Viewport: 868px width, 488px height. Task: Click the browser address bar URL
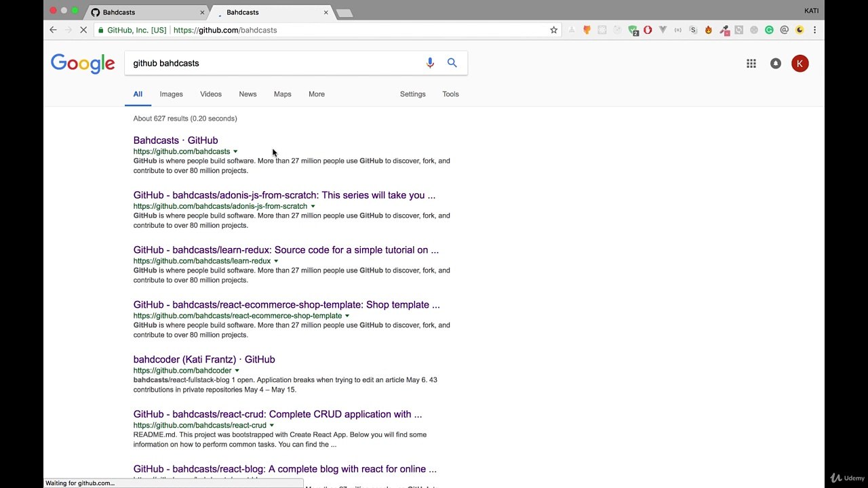click(x=225, y=30)
